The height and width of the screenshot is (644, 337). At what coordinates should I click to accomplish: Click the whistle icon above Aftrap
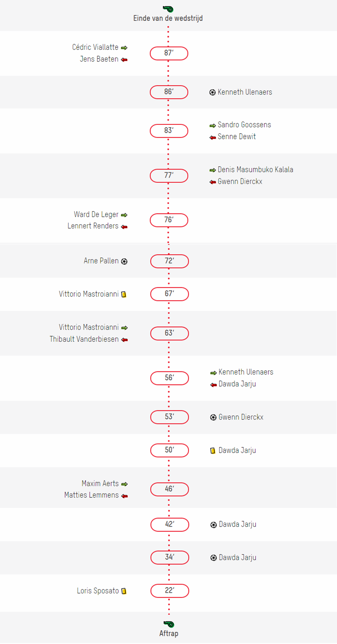point(169,624)
